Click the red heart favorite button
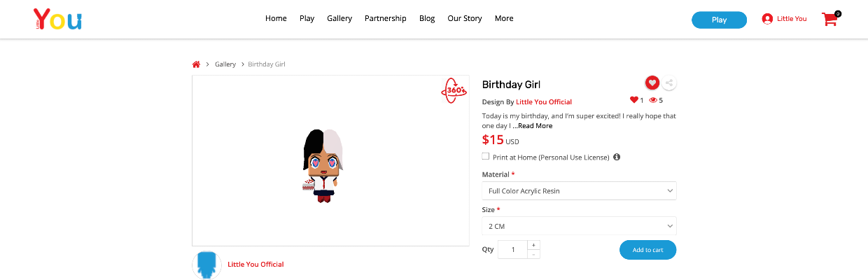The image size is (868, 280). 652,83
